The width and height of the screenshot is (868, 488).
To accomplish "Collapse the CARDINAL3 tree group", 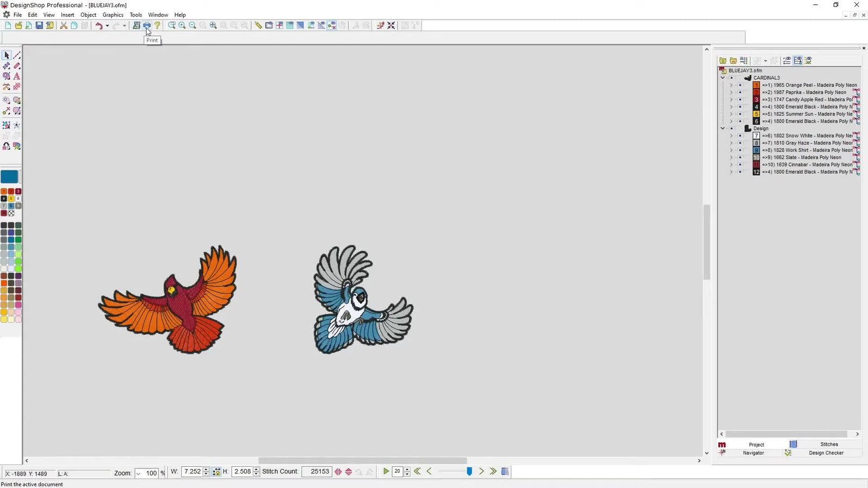I will 723,78.
